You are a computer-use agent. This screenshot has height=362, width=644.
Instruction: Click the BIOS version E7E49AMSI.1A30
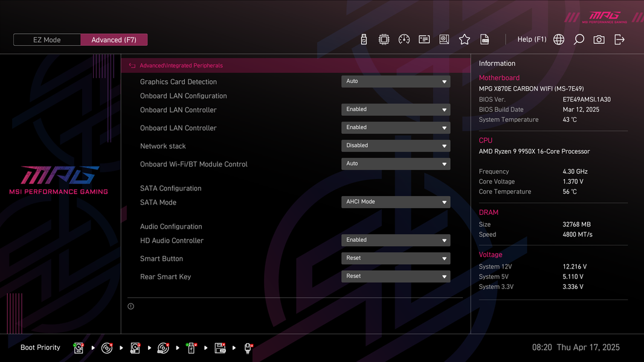pos(587,100)
